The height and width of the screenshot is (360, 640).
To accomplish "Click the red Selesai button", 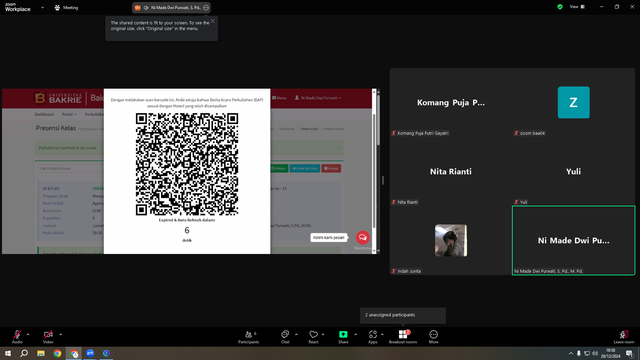I will [331, 169].
